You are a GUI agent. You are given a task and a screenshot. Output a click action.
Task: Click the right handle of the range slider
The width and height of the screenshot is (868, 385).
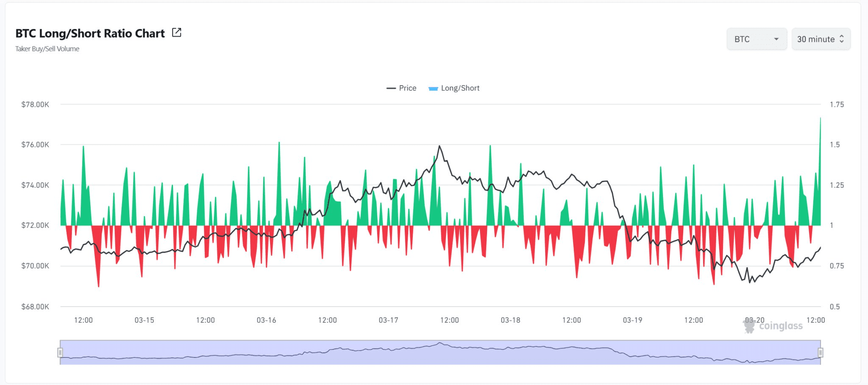[821, 352]
